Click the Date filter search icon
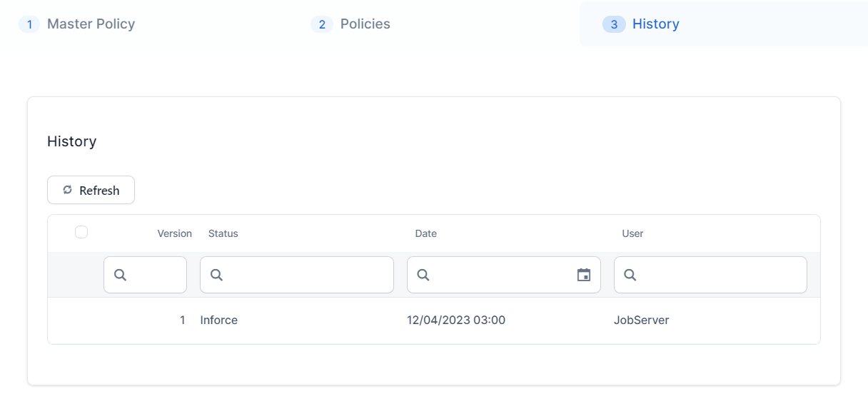 pyautogui.click(x=423, y=275)
